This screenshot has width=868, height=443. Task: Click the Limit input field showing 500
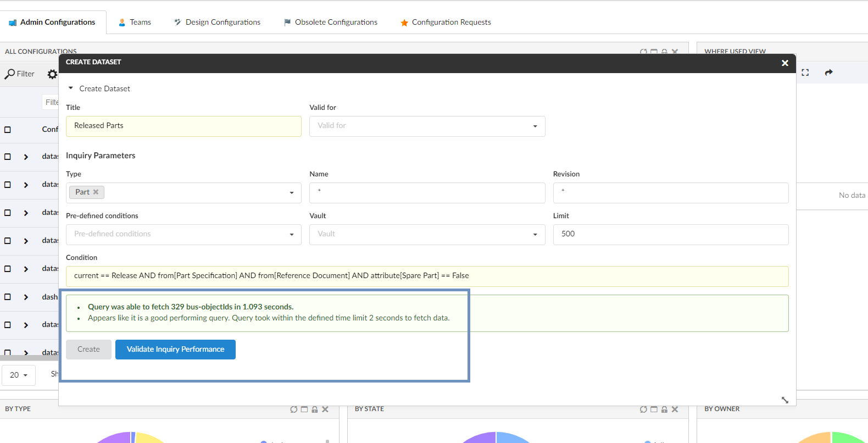point(670,234)
